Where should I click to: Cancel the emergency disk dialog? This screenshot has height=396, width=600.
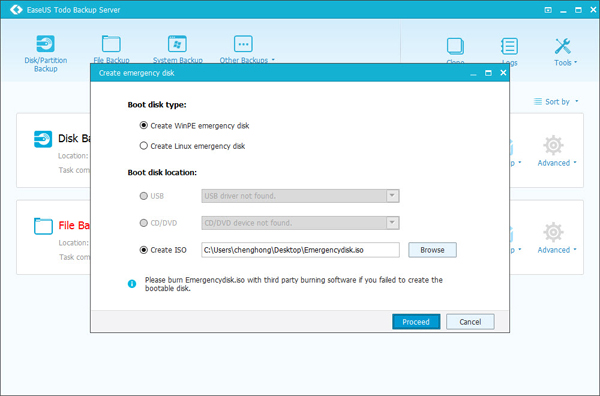(x=470, y=322)
